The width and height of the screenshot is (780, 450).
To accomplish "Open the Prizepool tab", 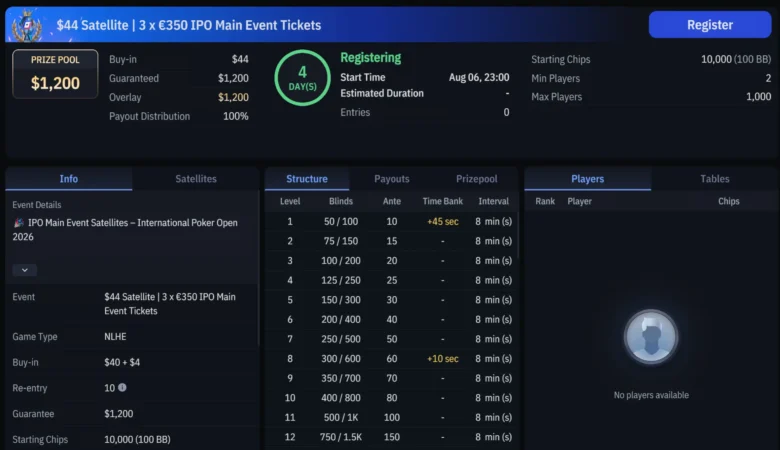I will (x=477, y=179).
